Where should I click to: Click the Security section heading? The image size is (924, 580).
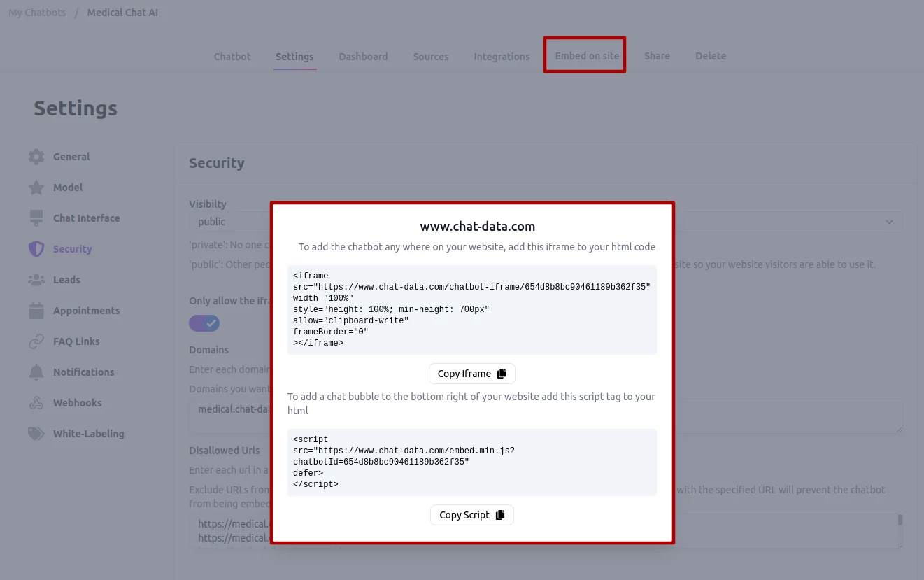[217, 163]
